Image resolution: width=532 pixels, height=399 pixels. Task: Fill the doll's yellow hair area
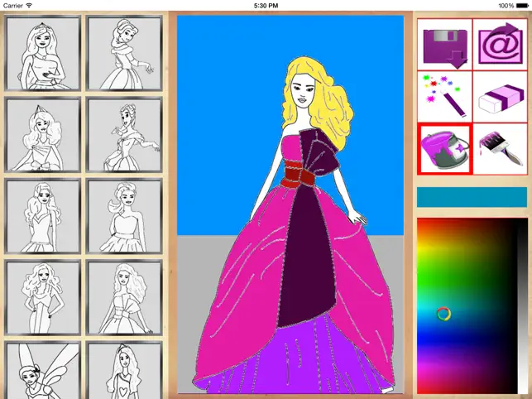(334, 105)
